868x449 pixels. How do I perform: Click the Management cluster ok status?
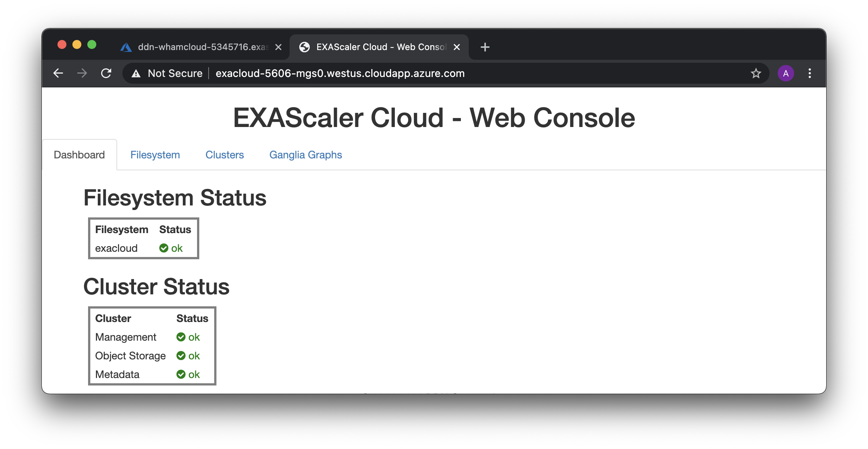click(188, 337)
